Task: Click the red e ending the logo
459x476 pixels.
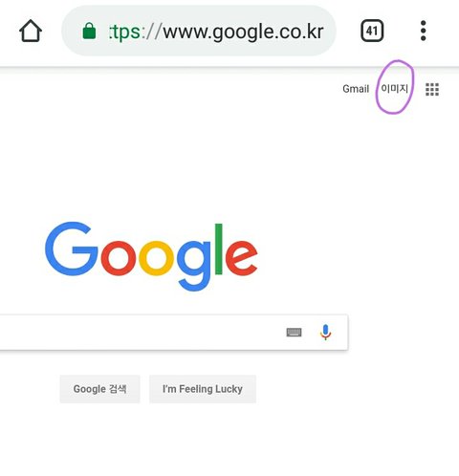Action: pyautogui.click(x=241, y=258)
